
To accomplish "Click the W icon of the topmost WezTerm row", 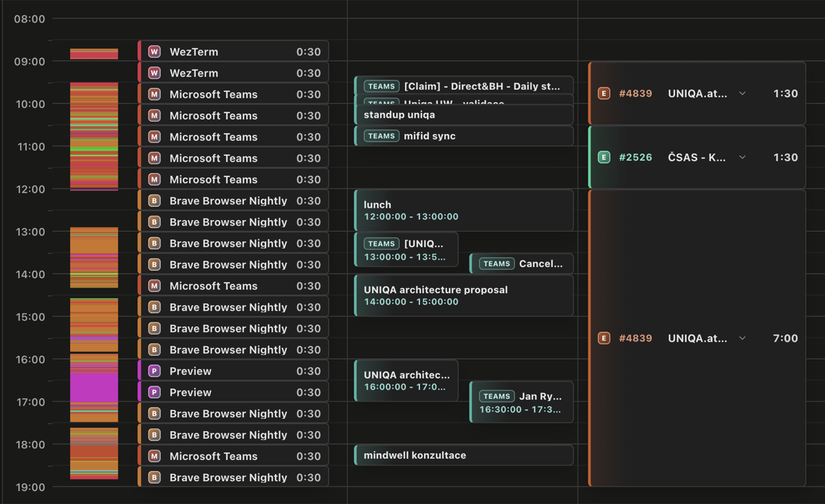I will coord(155,52).
